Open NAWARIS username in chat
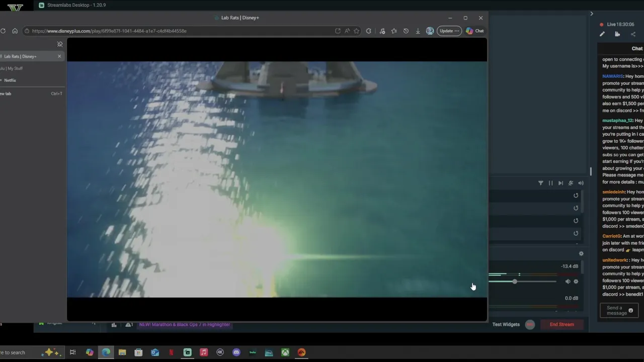Screen dimensions: 644x362 (x=613, y=76)
